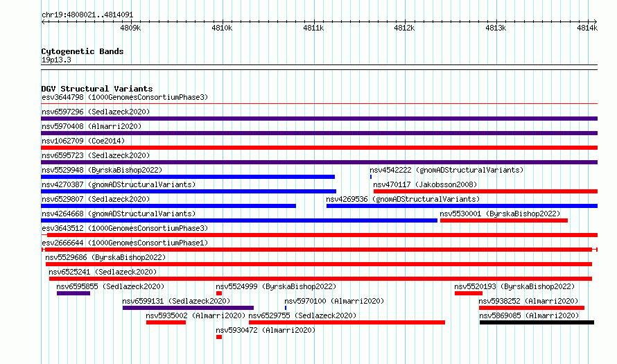Image resolution: width=617 pixels, height=364 pixels.
Task: Click the esv3643512 1000GenomesConsortiumPhase3 label
Action: tap(125, 228)
